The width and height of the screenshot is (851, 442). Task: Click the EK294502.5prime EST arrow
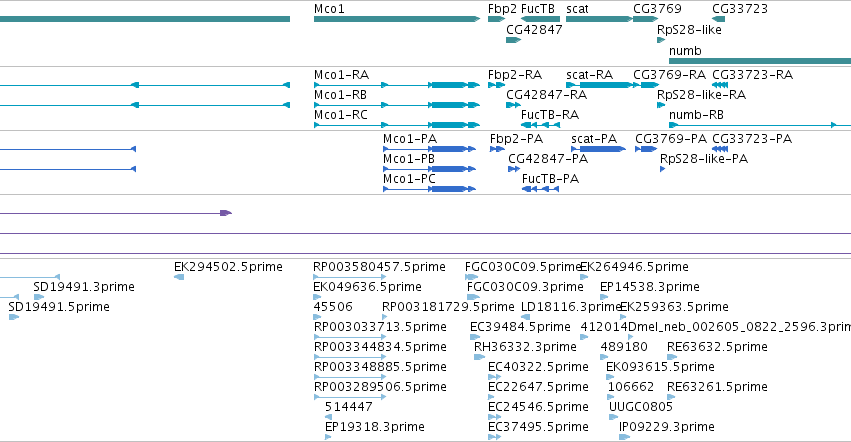point(179,277)
